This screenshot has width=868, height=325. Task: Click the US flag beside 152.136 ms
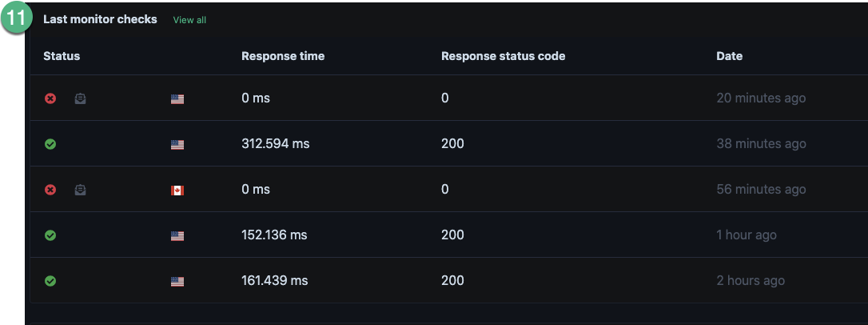pyautogui.click(x=177, y=235)
